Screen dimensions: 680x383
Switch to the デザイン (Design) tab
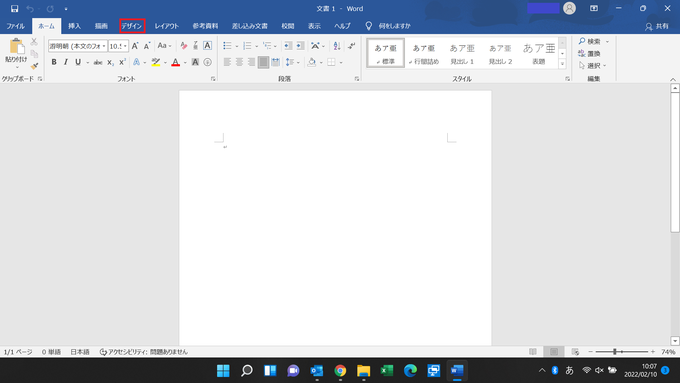[132, 26]
